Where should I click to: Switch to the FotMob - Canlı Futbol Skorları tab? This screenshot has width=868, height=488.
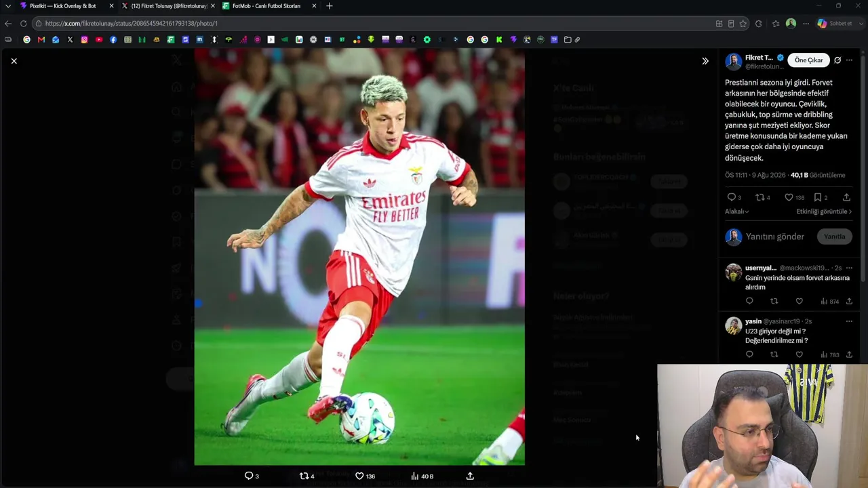267,6
